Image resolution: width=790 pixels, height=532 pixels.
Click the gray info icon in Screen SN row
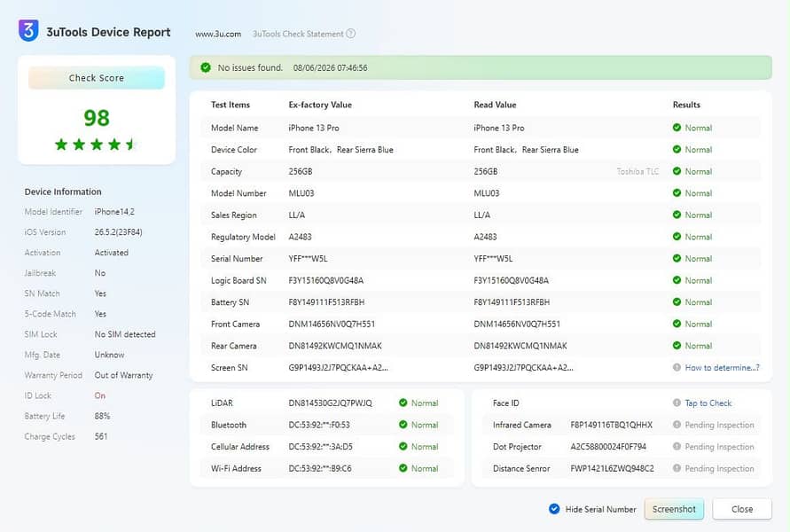tap(677, 367)
